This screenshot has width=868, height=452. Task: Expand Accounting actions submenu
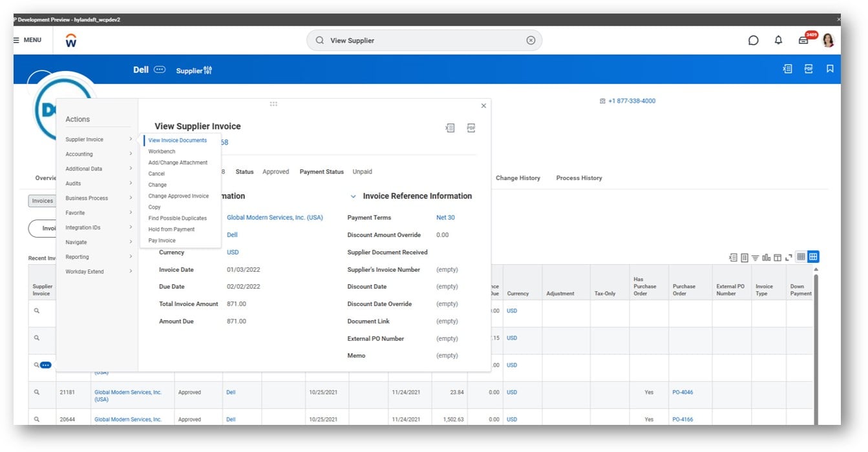pyautogui.click(x=98, y=154)
